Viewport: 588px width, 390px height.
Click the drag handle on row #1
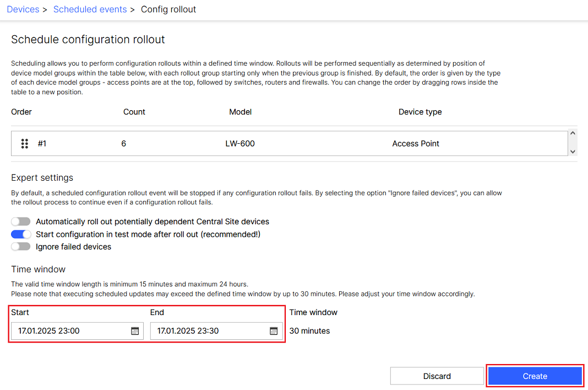pos(24,144)
